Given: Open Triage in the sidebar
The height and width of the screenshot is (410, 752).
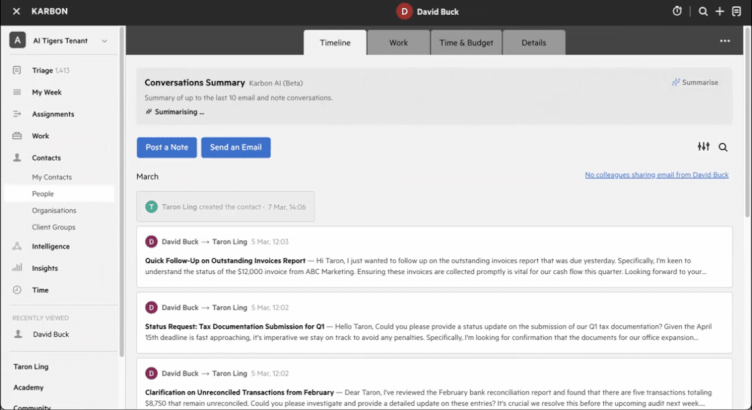Looking at the screenshot, I should [42, 70].
